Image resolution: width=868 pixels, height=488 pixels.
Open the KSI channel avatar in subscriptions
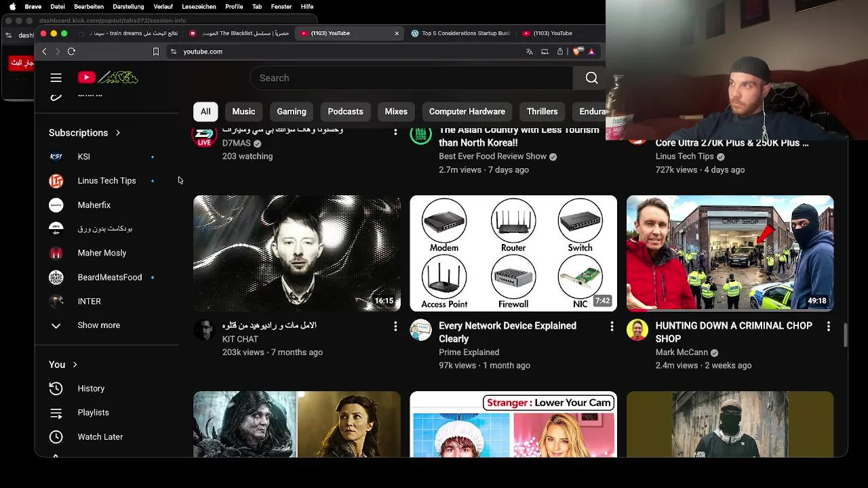pos(56,157)
